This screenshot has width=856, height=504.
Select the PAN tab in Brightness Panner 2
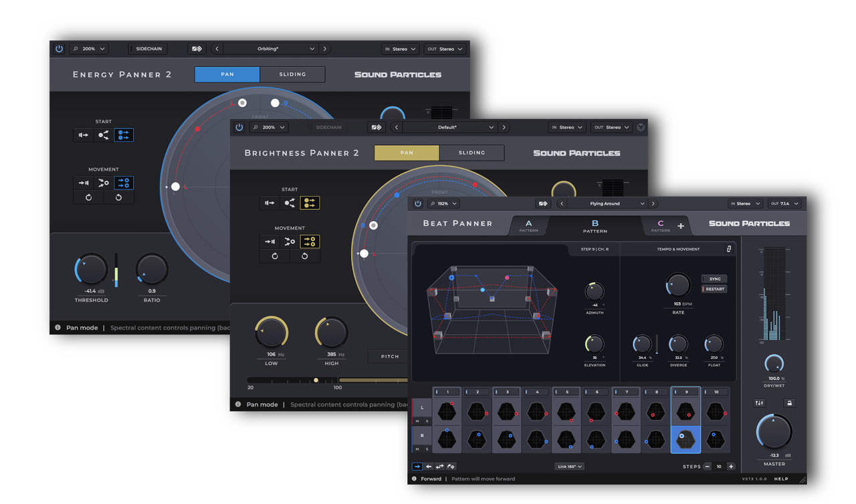coord(407,152)
